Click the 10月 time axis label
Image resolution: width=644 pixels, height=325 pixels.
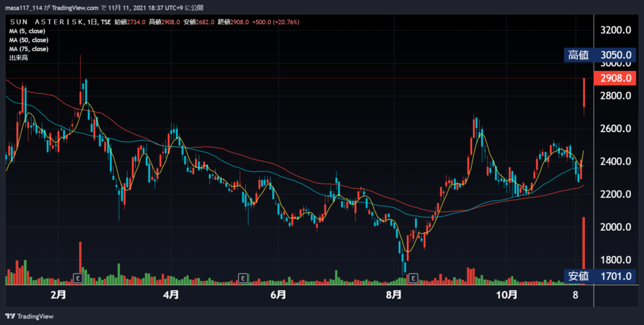pos(506,295)
